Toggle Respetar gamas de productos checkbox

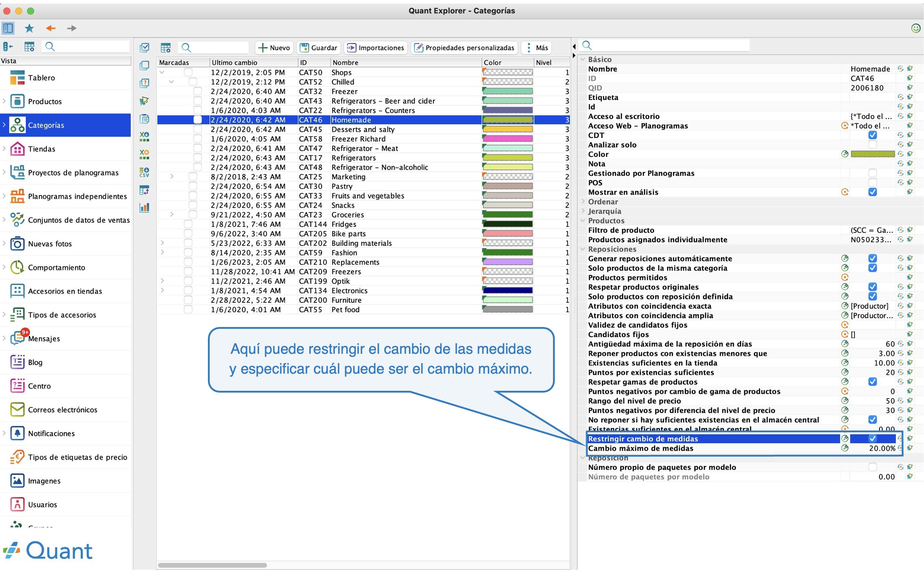click(x=872, y=382)
